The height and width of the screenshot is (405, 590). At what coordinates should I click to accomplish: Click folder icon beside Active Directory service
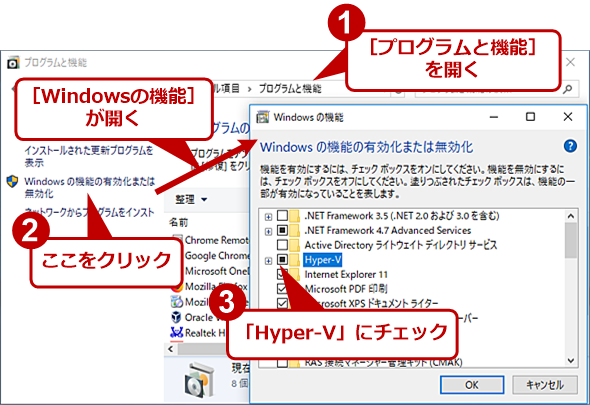click(295, 245)
